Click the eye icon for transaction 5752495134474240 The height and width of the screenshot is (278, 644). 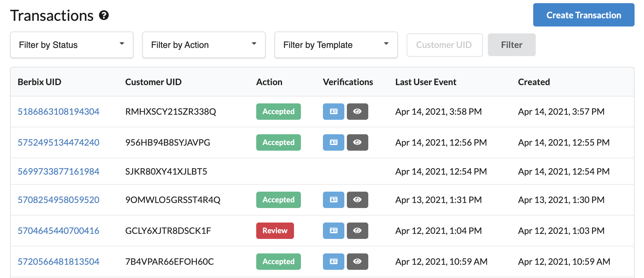(357, 142)
